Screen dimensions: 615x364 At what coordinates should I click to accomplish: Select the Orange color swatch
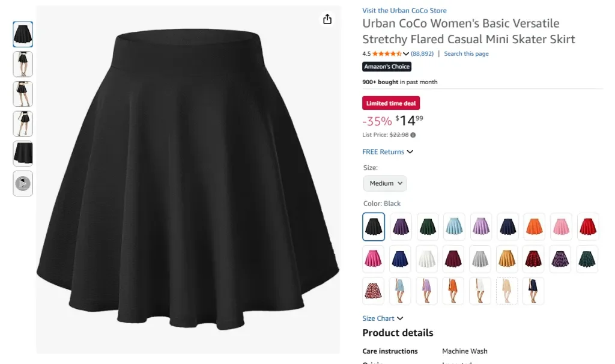click(534, 227)
